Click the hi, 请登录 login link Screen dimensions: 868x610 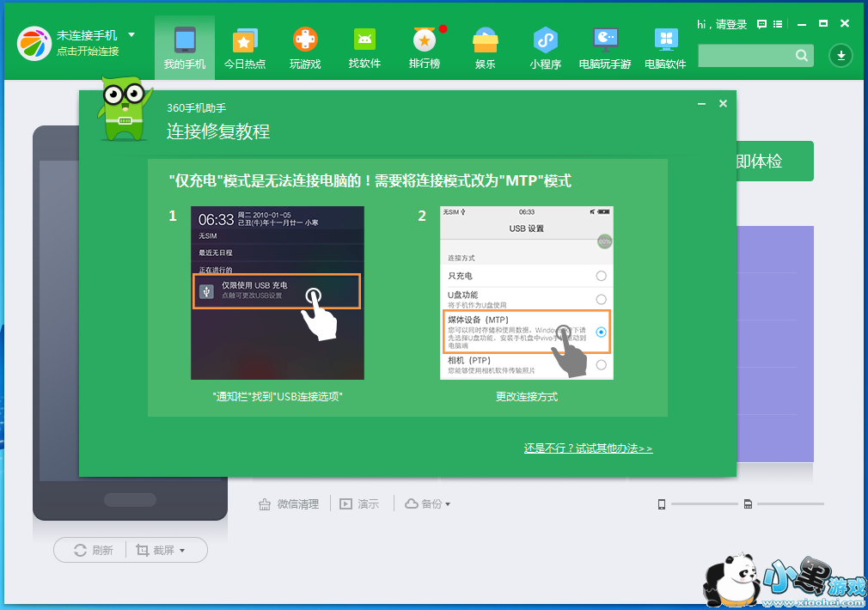click(722, 24)
